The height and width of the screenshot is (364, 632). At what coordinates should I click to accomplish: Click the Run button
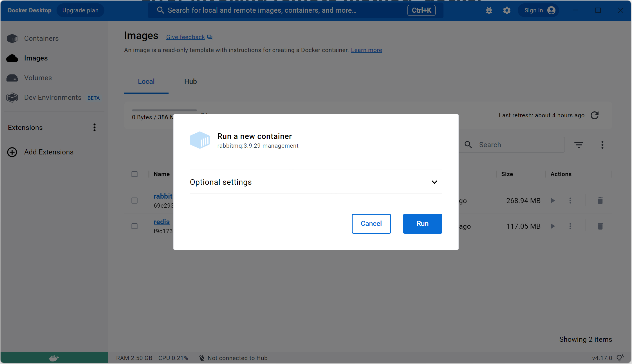[x=422, y=224]
